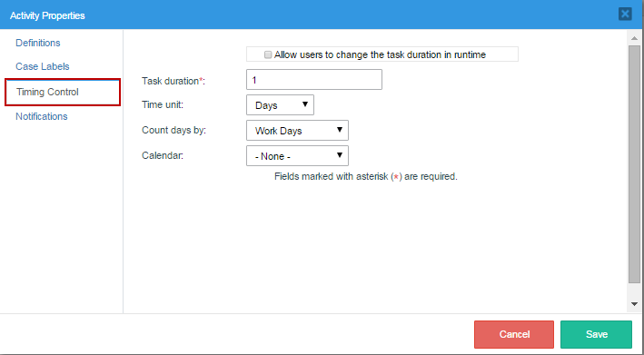This screenshot has height=355, width=644.
Task: Click the scrollbar up arrow
Action: 634,38
